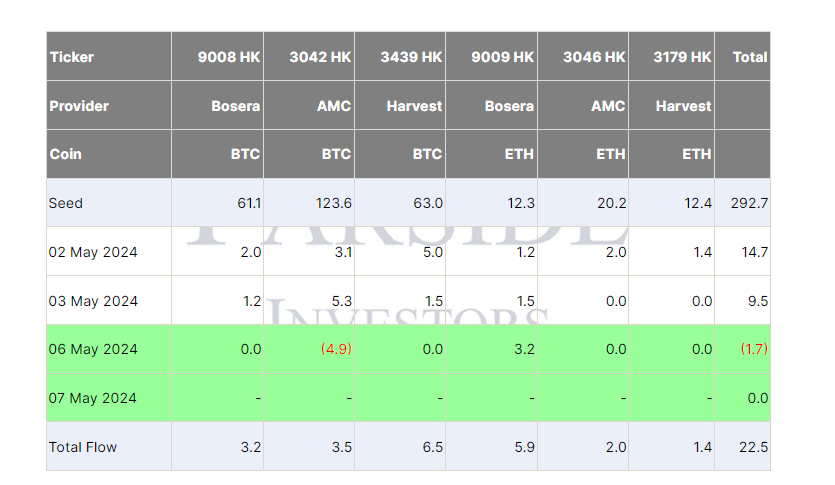Click the Total column header
Image resolution: width=835 pixels, height=485 pixels.
coord(743,56)
